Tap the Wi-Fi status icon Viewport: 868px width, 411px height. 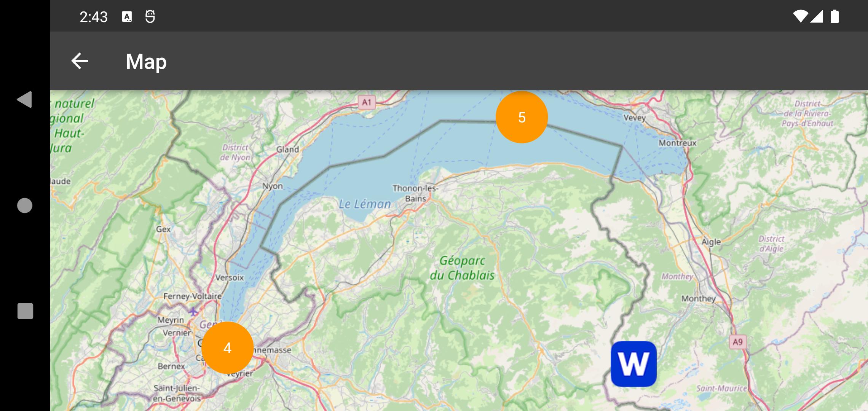pyautogui.click(x=800, y=17)
